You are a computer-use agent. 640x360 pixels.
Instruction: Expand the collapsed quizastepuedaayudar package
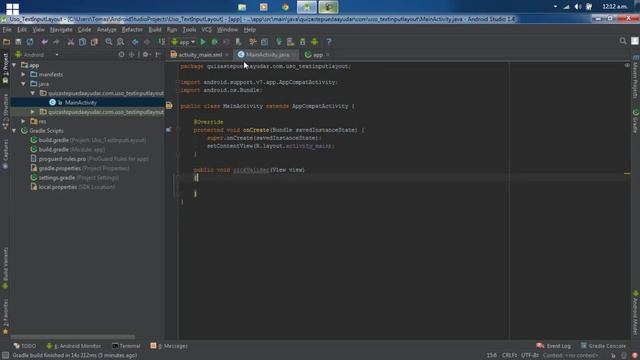click(33, 112)
